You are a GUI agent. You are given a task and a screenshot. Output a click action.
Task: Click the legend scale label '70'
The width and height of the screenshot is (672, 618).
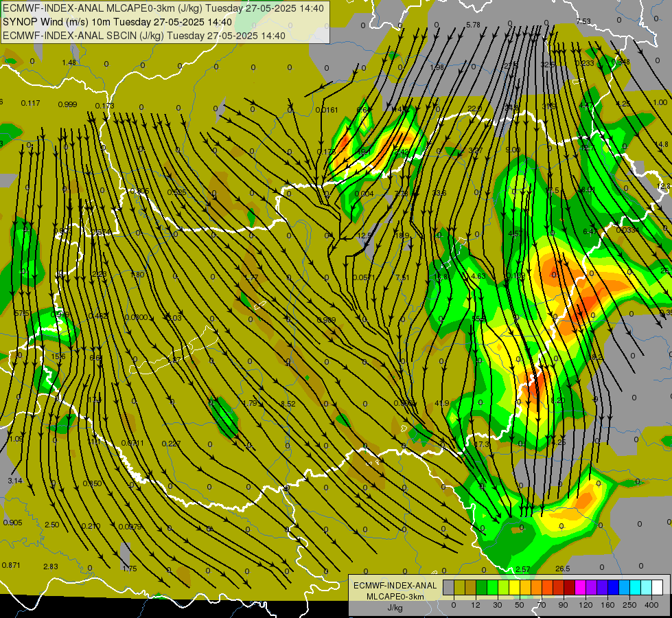tap(542, 605)
